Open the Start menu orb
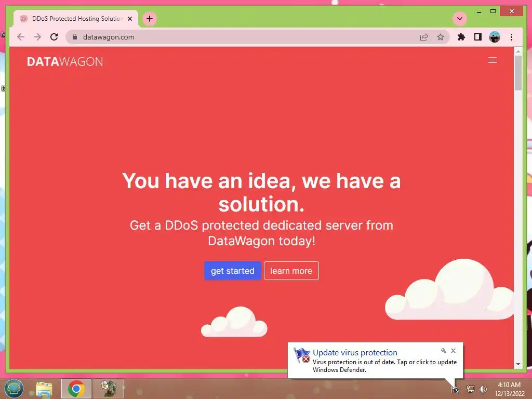 point(14,389)
